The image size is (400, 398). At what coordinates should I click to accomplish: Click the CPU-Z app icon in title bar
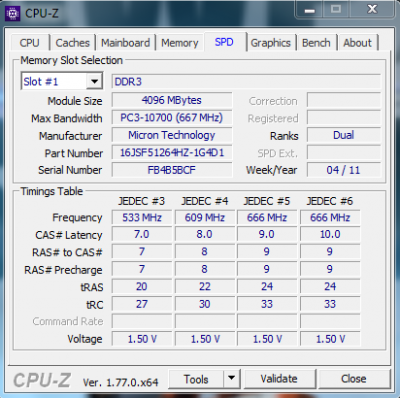(x=13, y=13)
